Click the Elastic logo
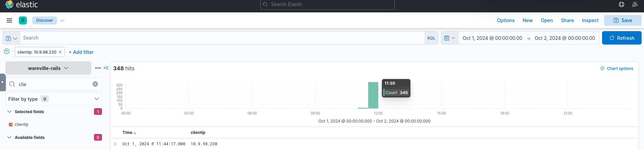The width and height of the screenshot is (644, 150). pos(9,4)
